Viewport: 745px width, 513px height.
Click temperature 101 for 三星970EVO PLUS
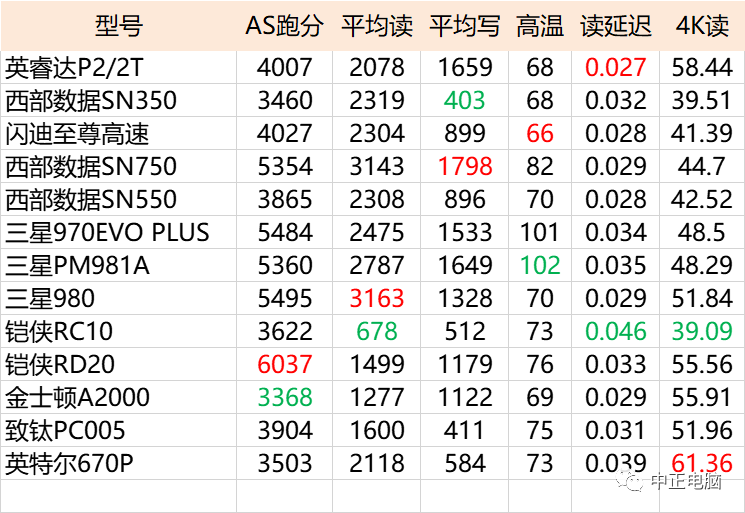[540, 232]
